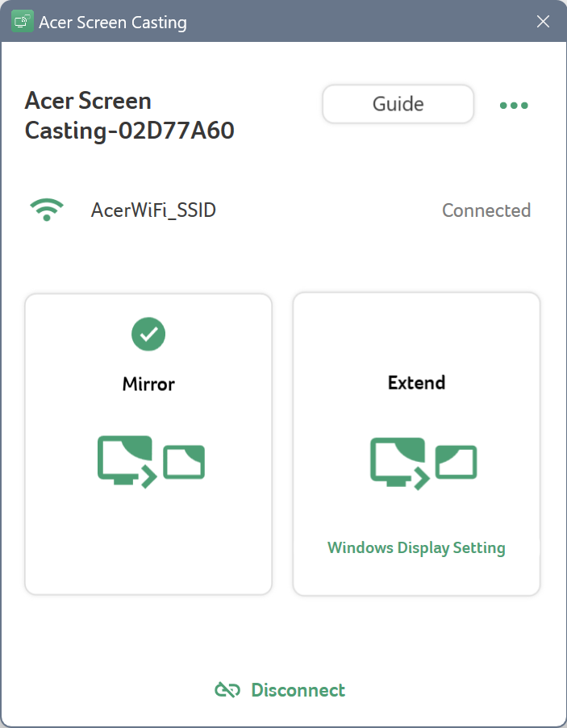Click the Extend mode monitor illustration

click(x=423, y=464)
